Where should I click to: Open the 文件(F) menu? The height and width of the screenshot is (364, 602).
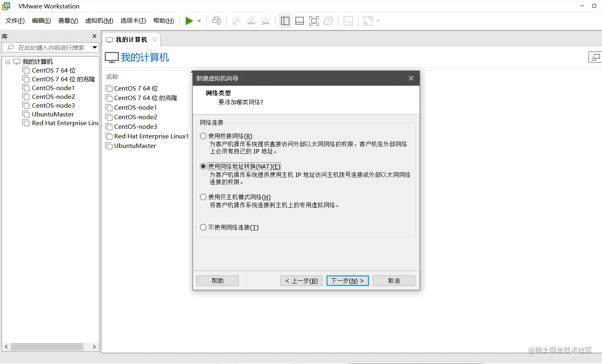point(15,21)
